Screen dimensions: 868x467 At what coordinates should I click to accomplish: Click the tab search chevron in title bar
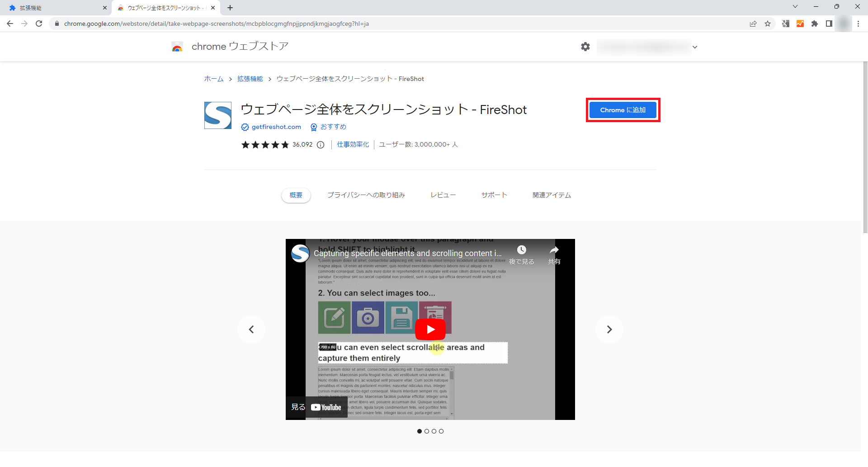[x=795, y=7]
